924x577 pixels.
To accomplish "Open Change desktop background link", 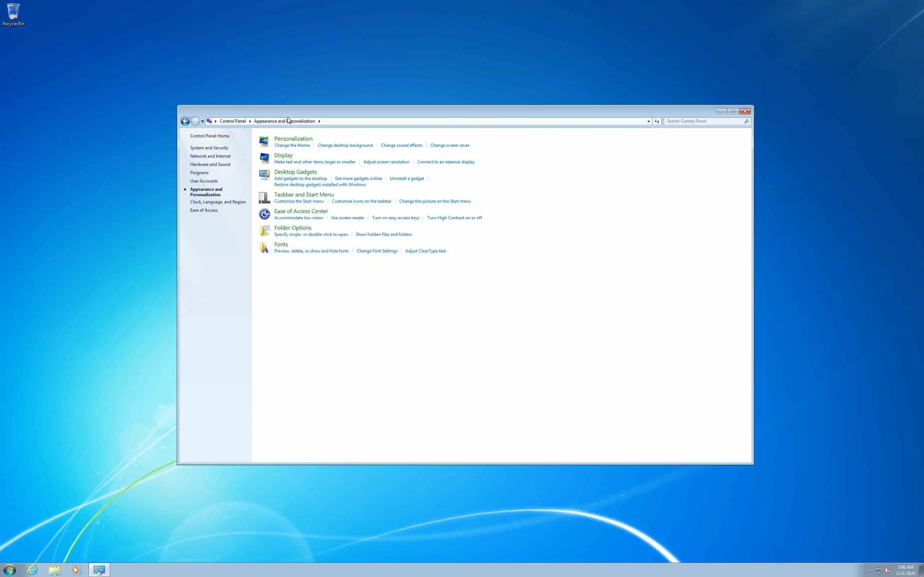I will click(x=345, y=145).
